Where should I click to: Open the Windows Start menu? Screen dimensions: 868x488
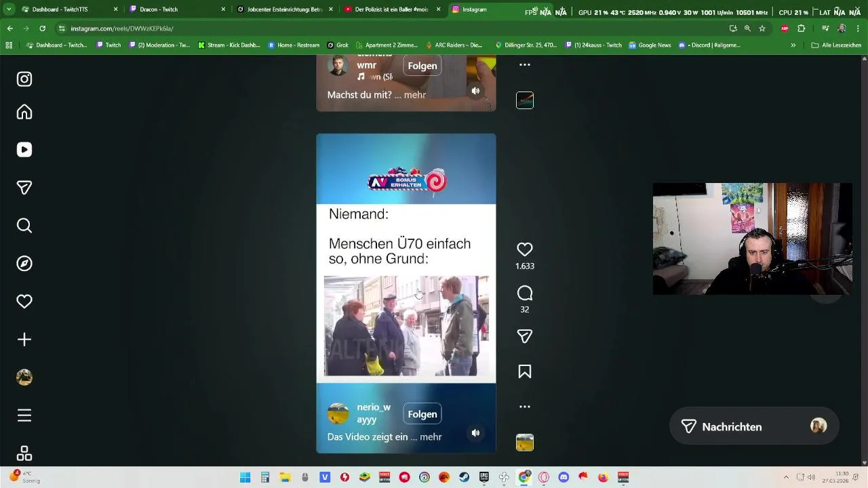click(x=245, y=477)
